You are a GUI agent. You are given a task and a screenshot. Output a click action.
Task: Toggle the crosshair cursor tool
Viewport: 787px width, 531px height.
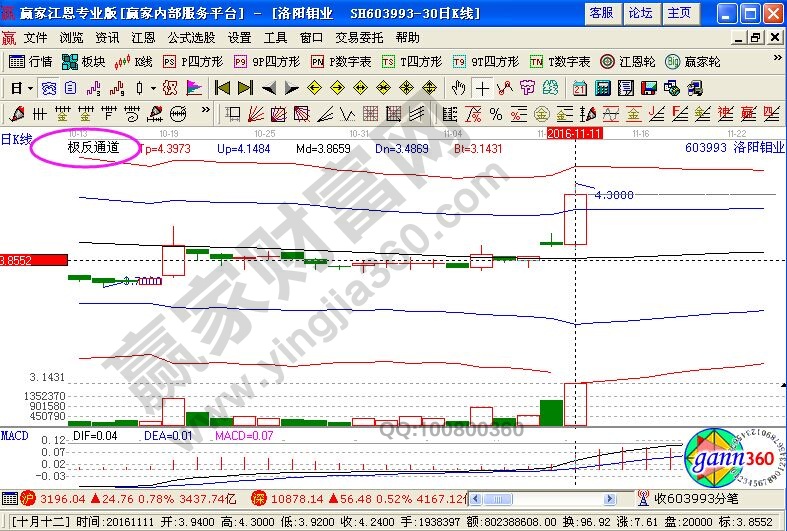pyautogui.click(x=482, y=87)
